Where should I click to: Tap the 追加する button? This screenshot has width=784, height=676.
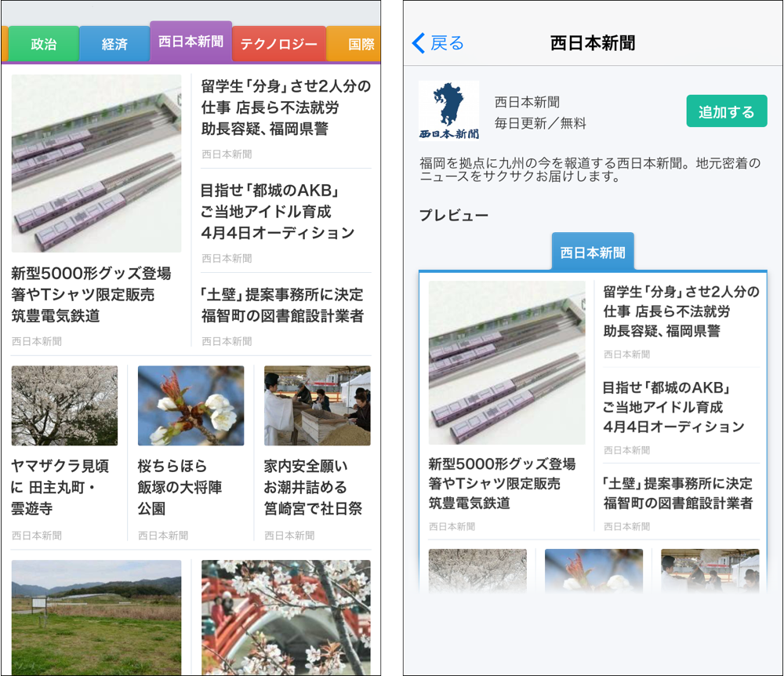pyautogui.click(x=727, y=111)
